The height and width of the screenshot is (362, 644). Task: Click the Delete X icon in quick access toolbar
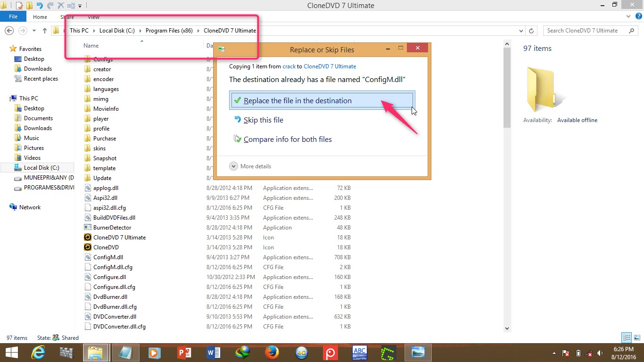pos(61,6)
